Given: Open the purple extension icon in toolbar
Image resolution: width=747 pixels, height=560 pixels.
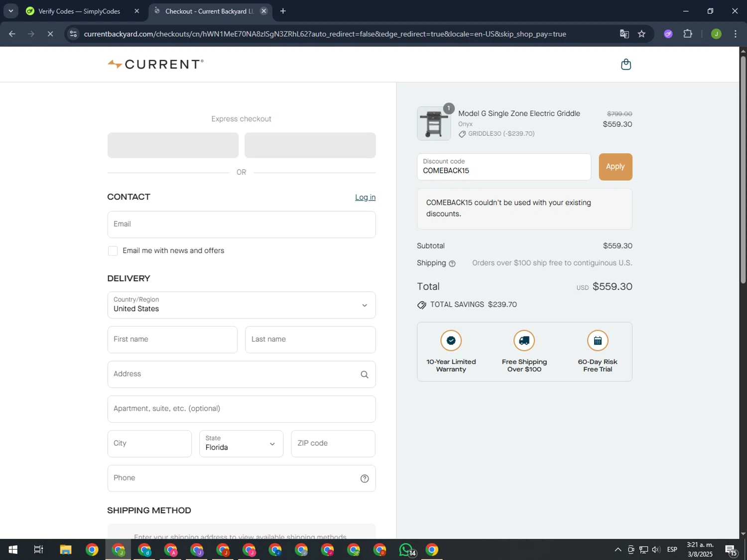Looking at the screenshot, I should [x=668, y=34].
